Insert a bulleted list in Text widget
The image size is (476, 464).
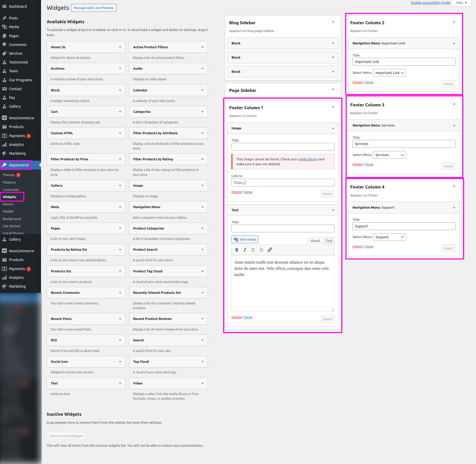pos(253,250)
